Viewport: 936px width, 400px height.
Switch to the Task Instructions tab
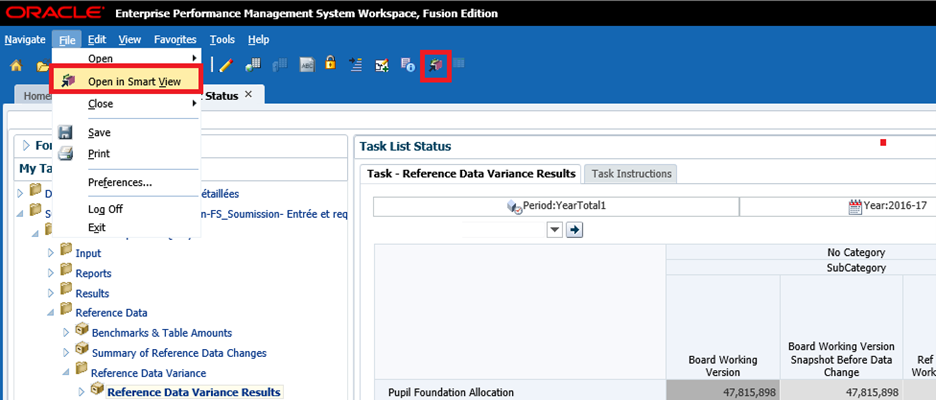coord(632,173)
